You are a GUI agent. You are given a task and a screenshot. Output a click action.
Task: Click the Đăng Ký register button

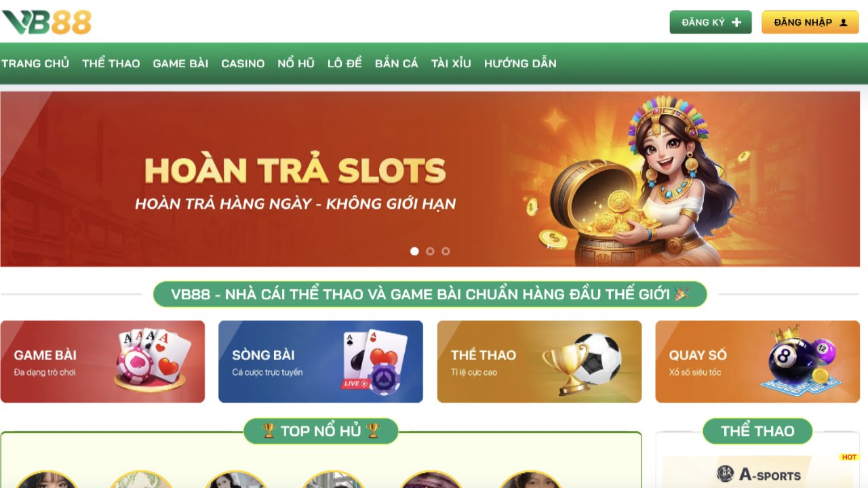711,22
